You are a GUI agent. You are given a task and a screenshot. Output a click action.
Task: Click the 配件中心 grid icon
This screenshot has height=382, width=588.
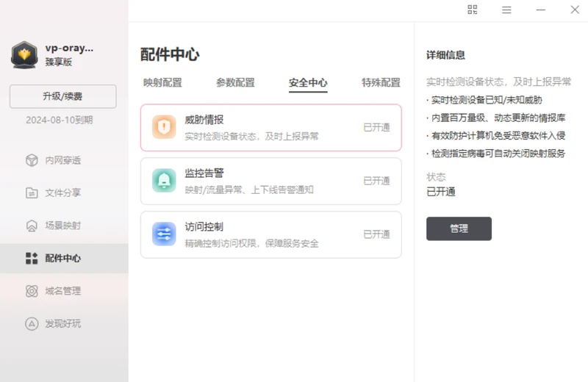pos(32,258)
